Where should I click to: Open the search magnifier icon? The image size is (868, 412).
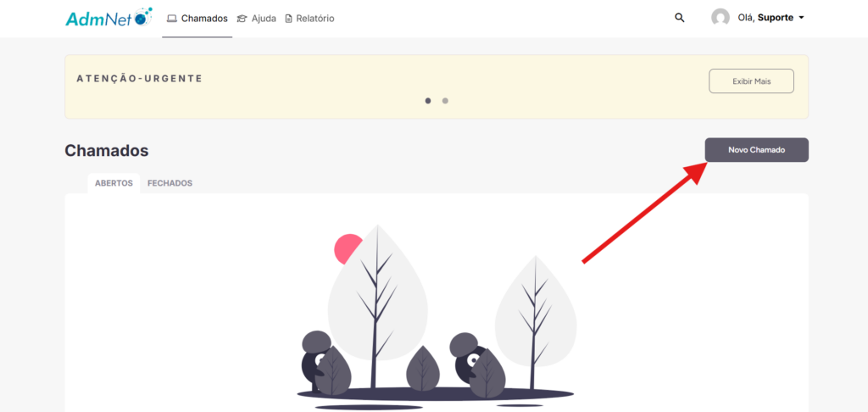[x=679, y=18]
